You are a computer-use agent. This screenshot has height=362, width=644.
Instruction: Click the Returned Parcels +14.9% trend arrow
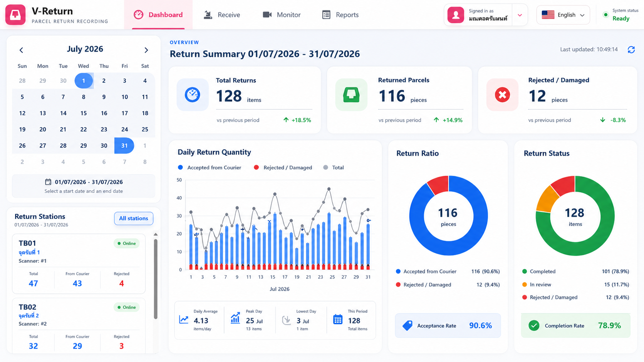[436, 120]
